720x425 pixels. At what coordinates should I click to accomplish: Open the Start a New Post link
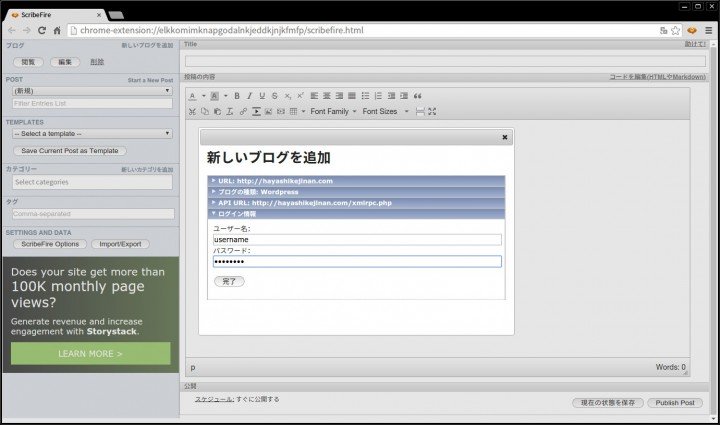click(150, 79)
